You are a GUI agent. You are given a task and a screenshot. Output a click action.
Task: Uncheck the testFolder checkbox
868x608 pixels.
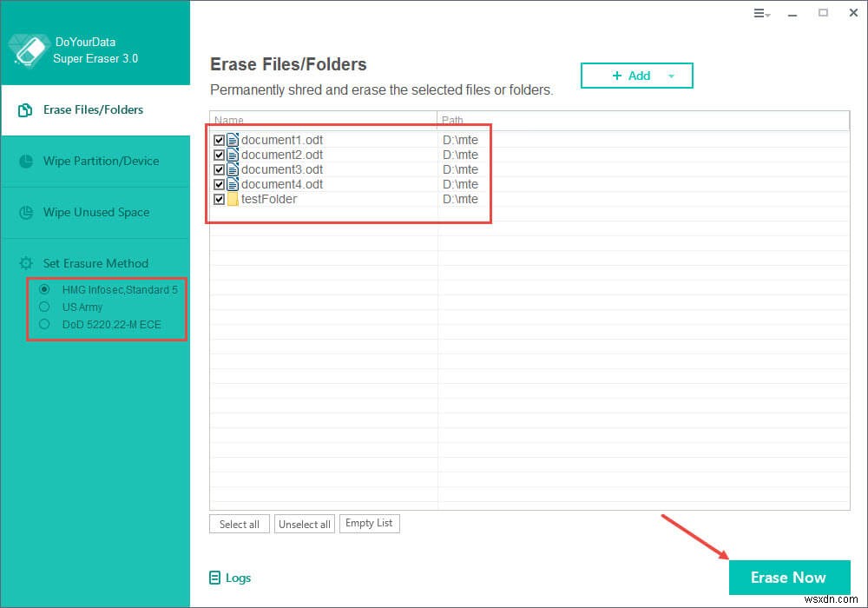[220, 199]
